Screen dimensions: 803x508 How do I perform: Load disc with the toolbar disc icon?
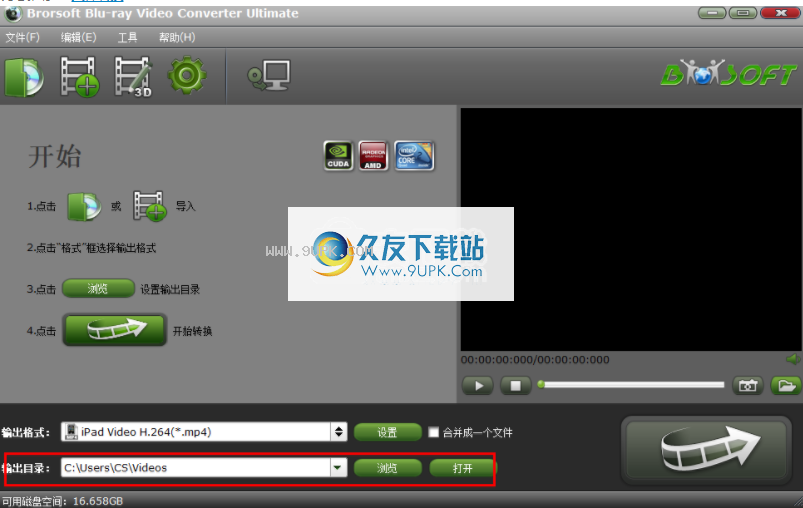coord(24,77)
